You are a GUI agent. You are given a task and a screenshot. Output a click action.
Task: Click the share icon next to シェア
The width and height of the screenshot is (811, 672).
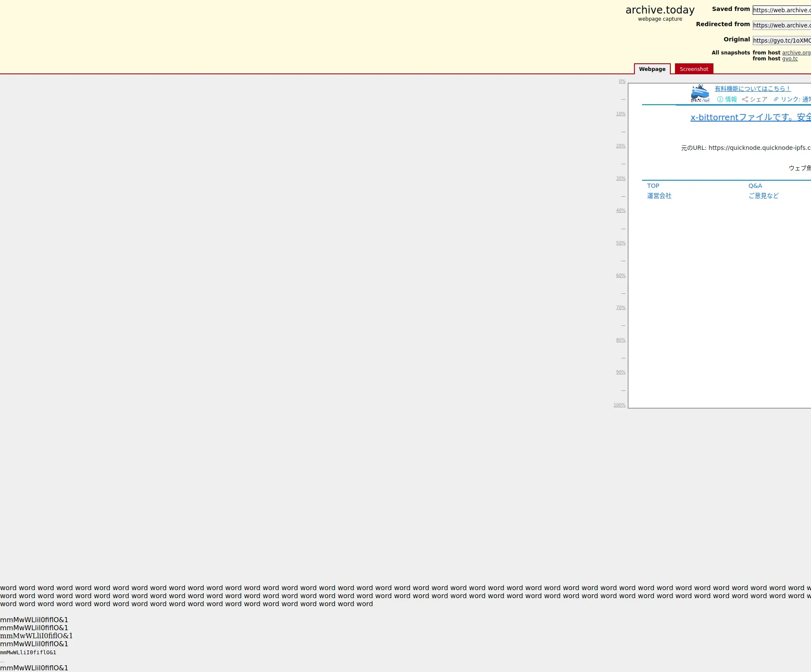point(745,100)
